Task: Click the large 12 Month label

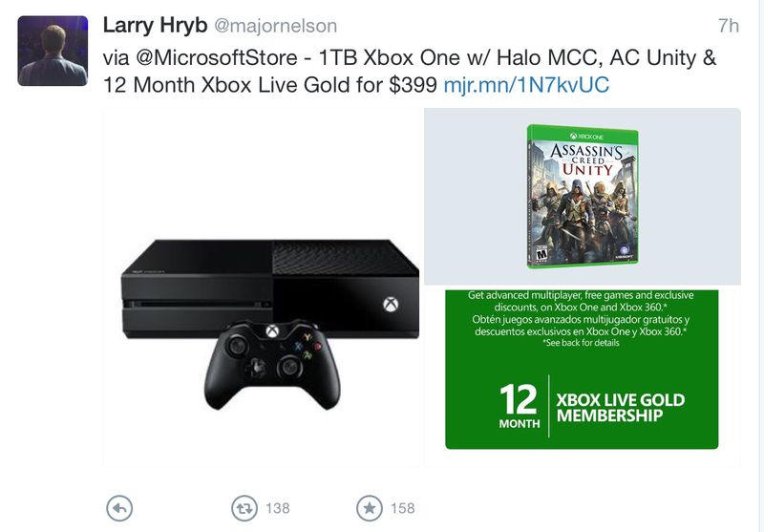Action: pos(519,406)
